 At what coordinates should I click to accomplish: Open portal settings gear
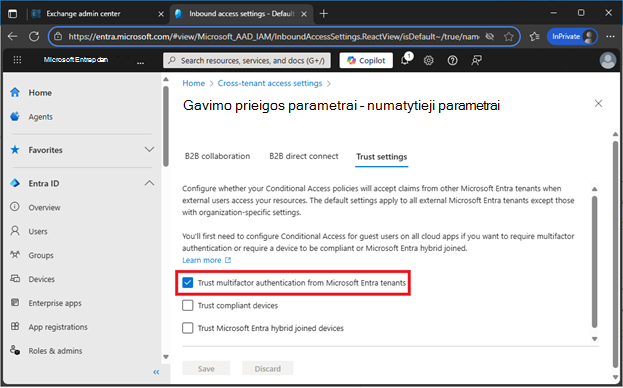[428, 60]
